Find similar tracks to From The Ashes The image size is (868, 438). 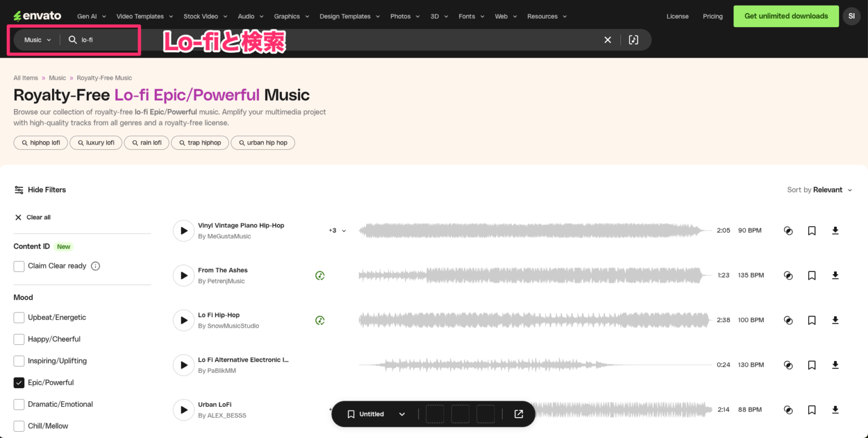788,275
